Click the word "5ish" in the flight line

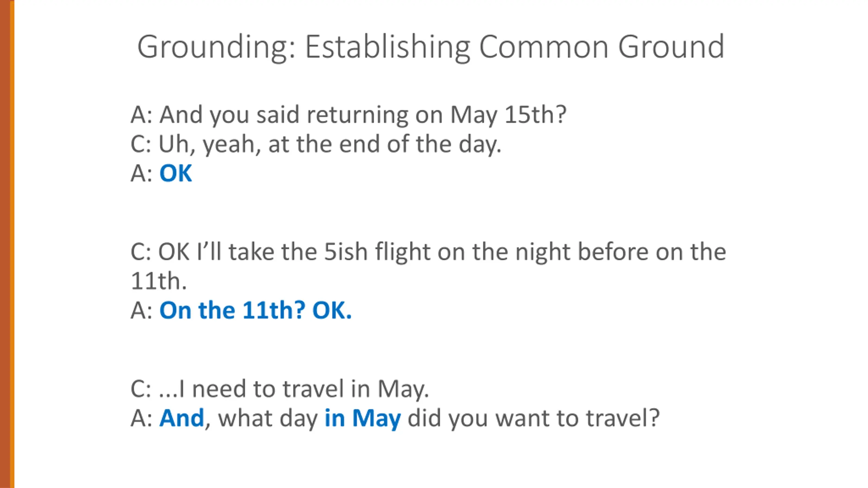[x=346, y=252]
